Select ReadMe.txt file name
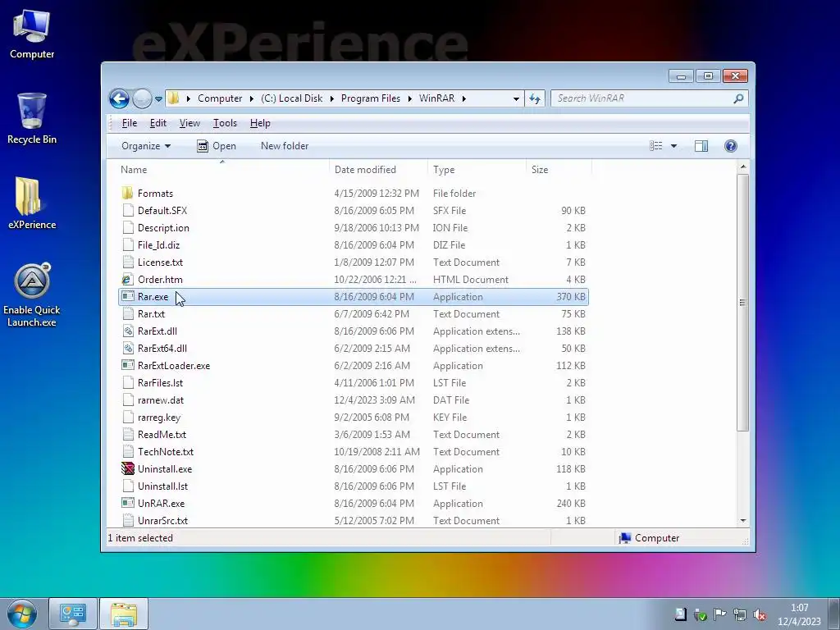 click(162, 435)
